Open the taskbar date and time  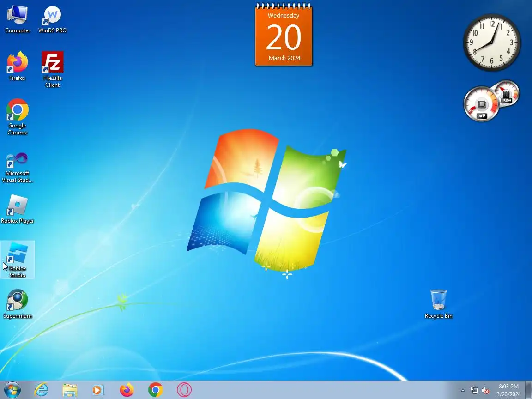[x=508, y=390]
